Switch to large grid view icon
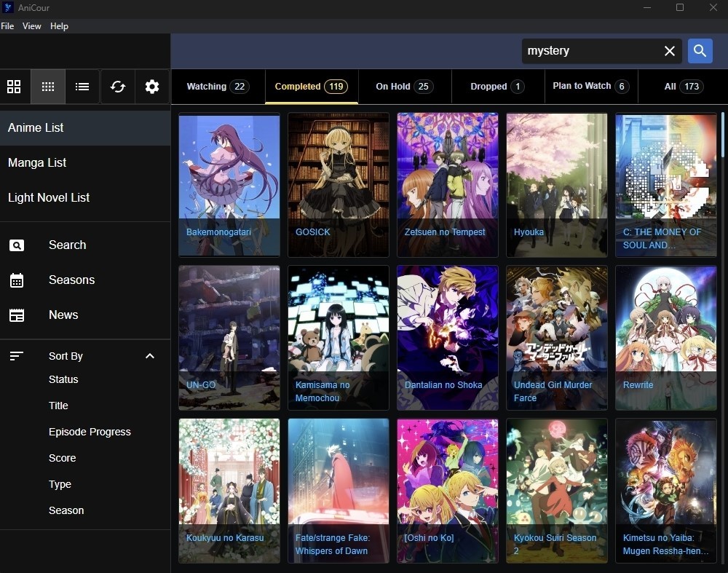The image size is (728, 573). point(14,87)
